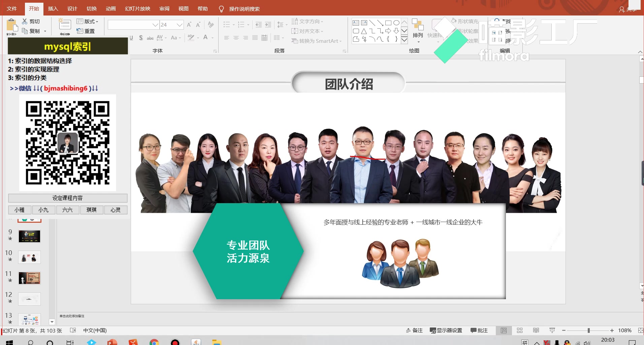Align text right in paragraph group

click(245, 38)
